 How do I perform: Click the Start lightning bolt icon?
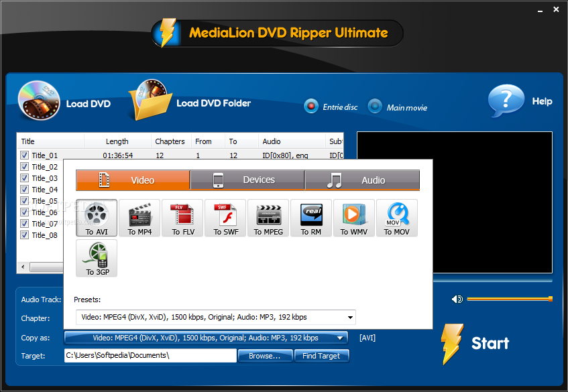click(452, 344)
